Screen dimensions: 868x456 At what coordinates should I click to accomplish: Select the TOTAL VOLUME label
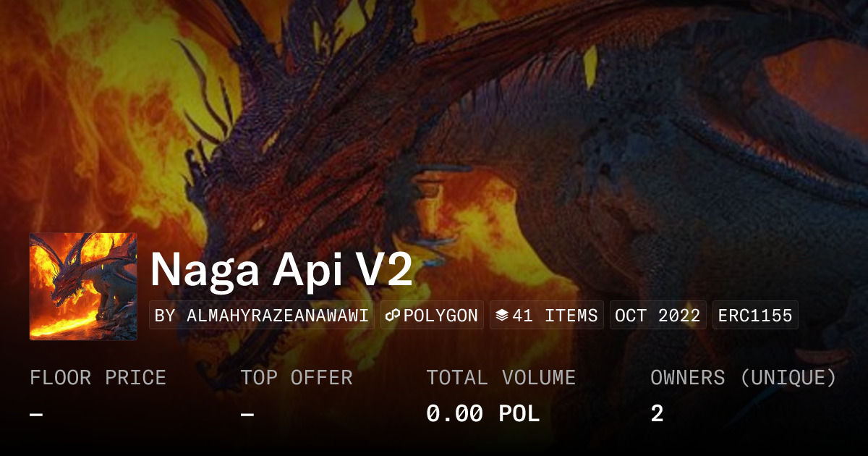501,378
